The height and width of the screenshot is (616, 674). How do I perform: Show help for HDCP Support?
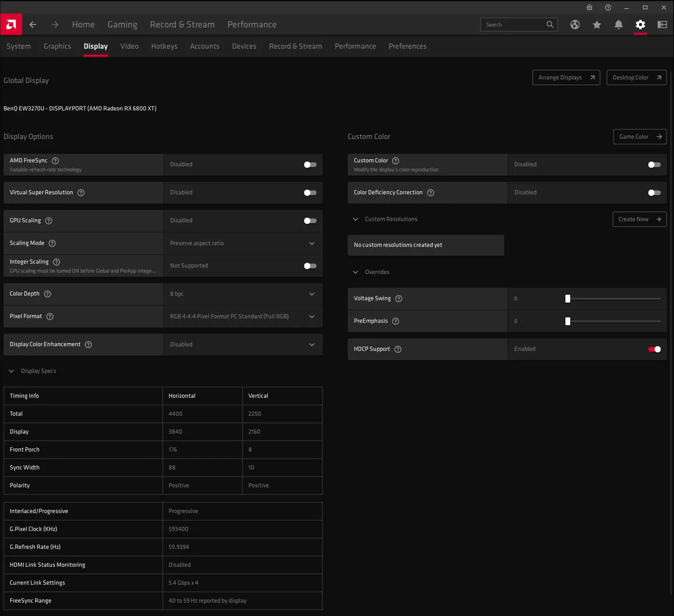pyautogui.click(x=398, y=349)
